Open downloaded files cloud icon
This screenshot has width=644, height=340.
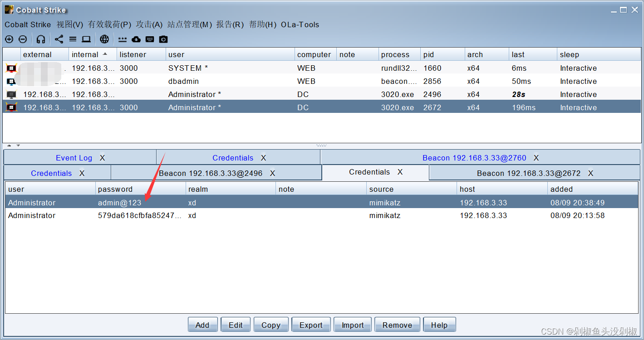136,39
